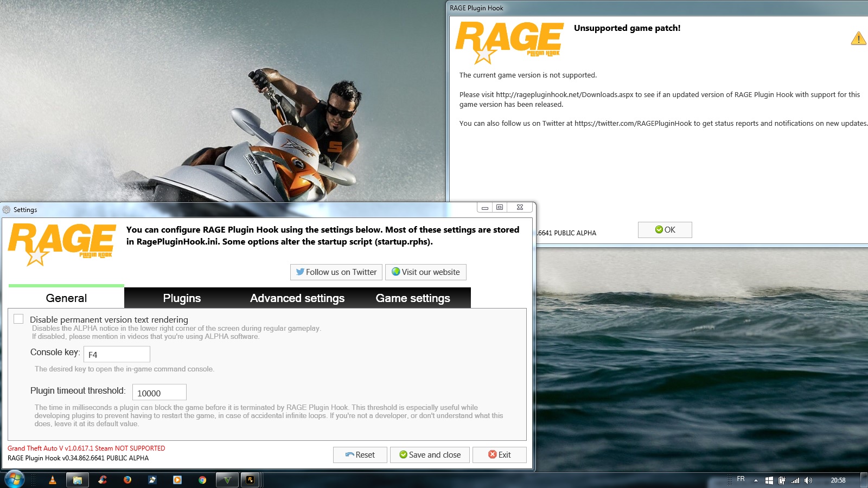868x488 pixels.
Task: Click the 'Plugin timeout threshold:' label
Action: point(78,390)
